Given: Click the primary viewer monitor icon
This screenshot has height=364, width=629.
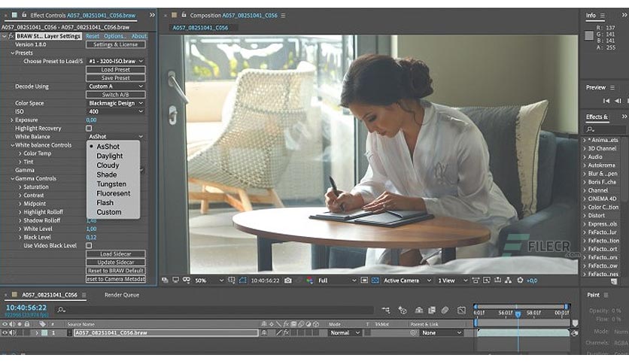Looking at the screenshot, I should [175, 280].
